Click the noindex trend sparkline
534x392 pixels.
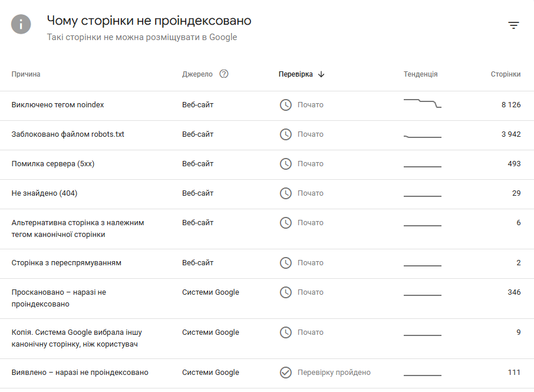coord(422,104)
